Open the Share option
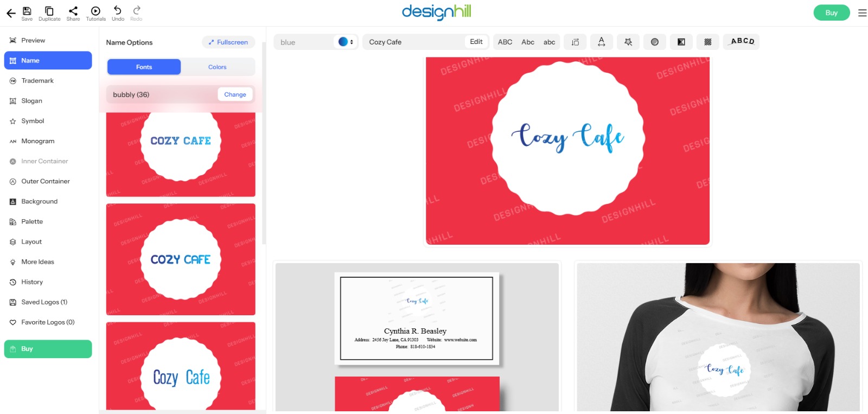 tap(73, 14)
